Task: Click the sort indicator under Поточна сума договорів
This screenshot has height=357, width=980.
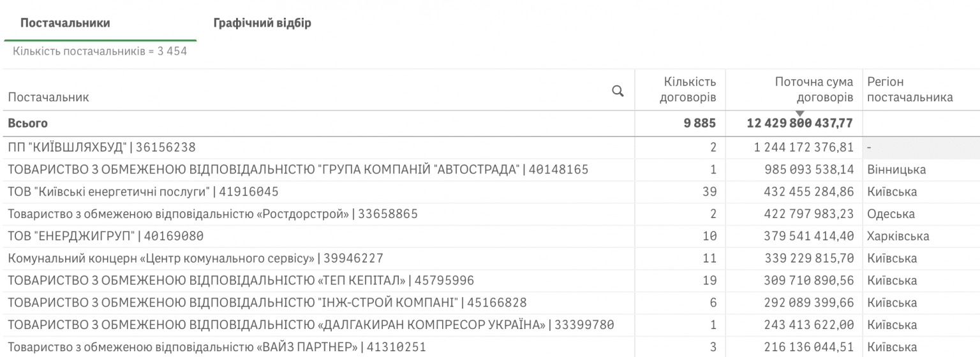Action: [x=800, y=113]
